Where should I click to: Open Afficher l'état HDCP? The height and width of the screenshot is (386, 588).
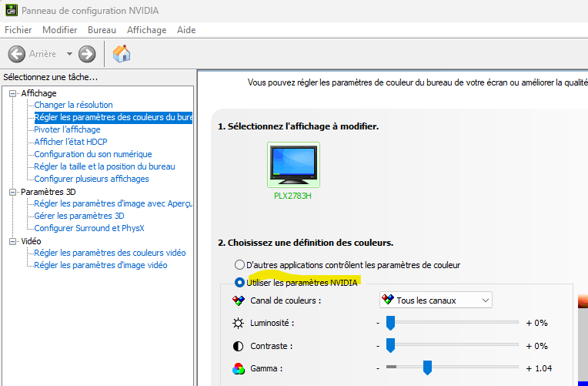71,142
